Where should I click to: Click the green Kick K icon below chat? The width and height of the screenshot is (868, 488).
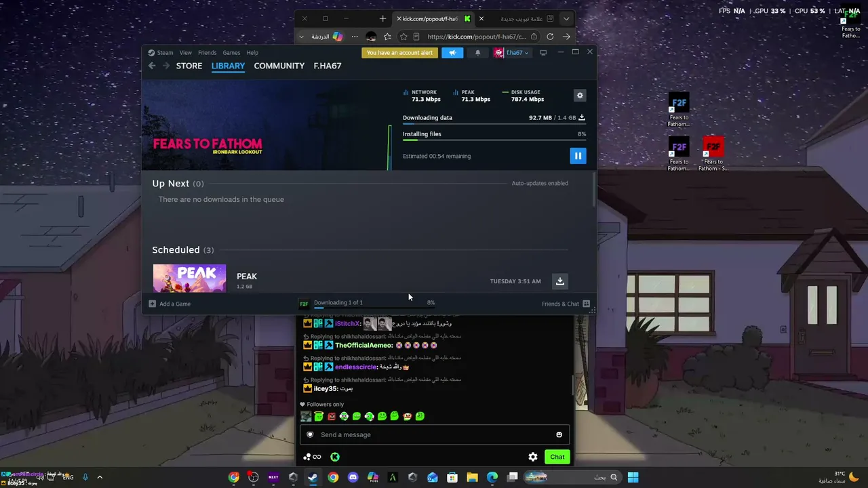point(335,457)
